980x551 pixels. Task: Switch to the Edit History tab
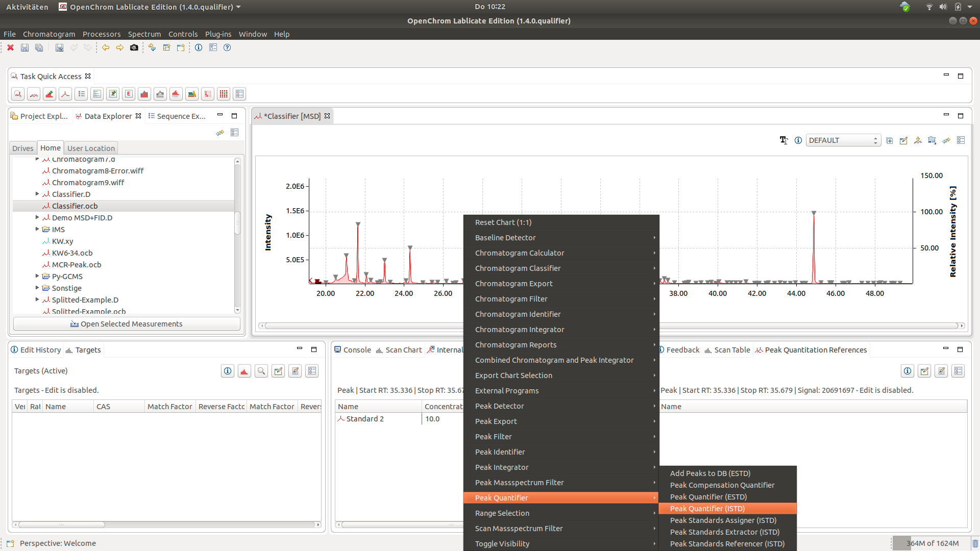[x=36, y=350]
